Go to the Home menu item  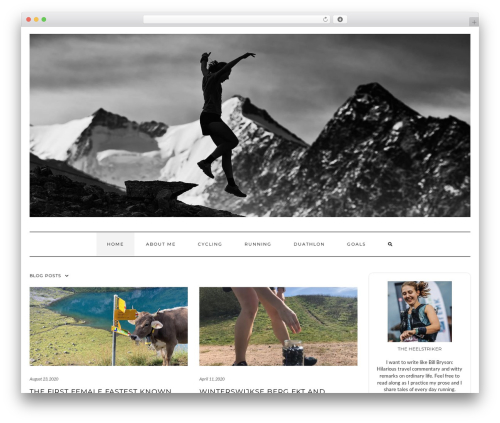pos(115,244)
